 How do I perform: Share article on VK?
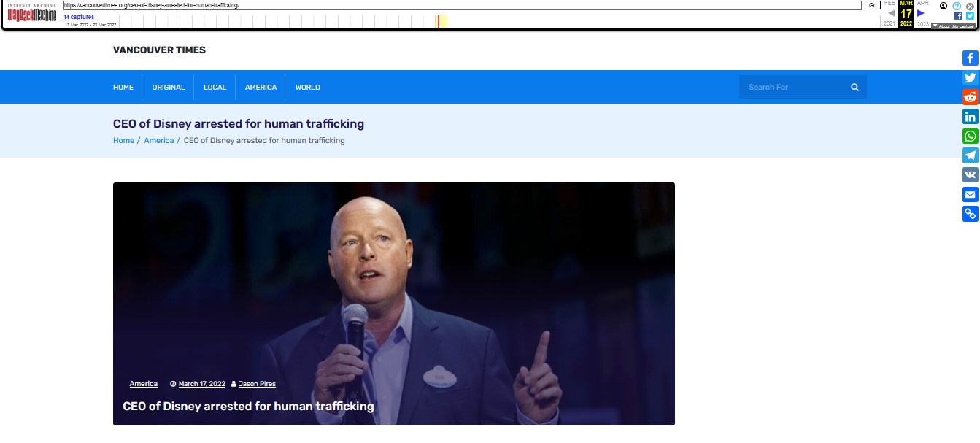point(970,175)
